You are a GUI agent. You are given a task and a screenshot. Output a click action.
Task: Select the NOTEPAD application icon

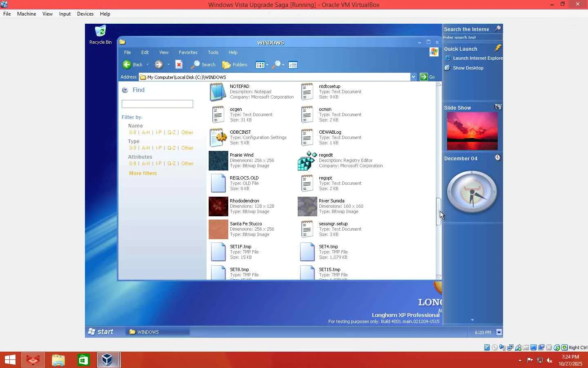pyautogui.click(x=218, y=92)
